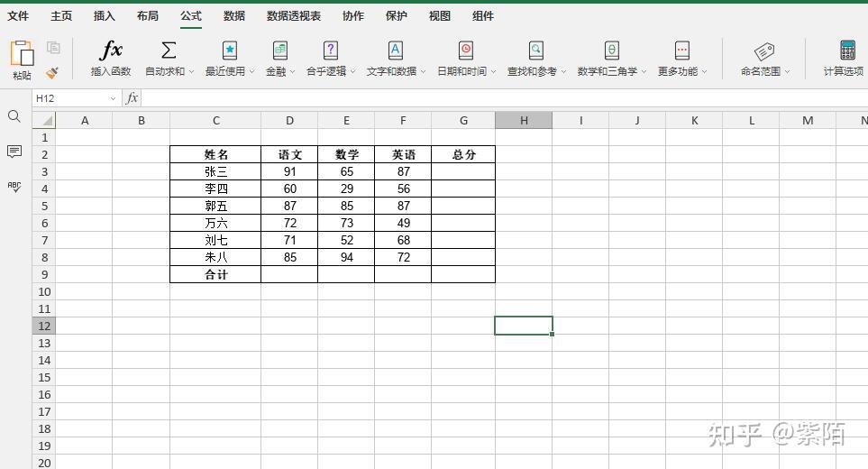Click the Calculation Options calculator icon

pyautogui.click(x=847, y=51)
